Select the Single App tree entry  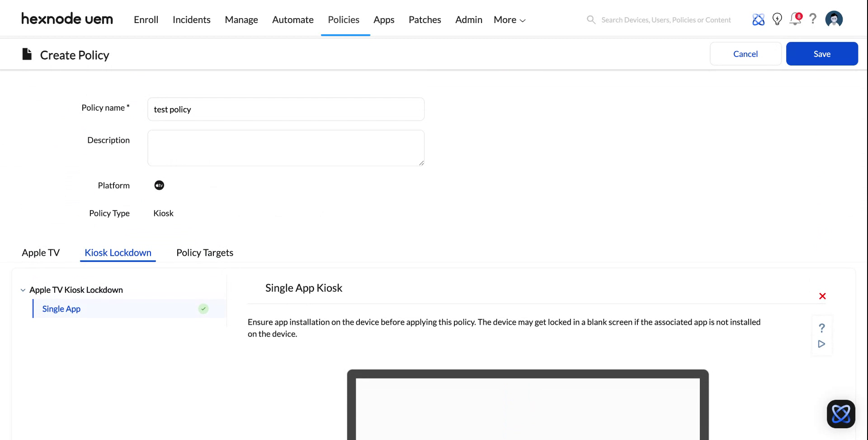[61, 309]
